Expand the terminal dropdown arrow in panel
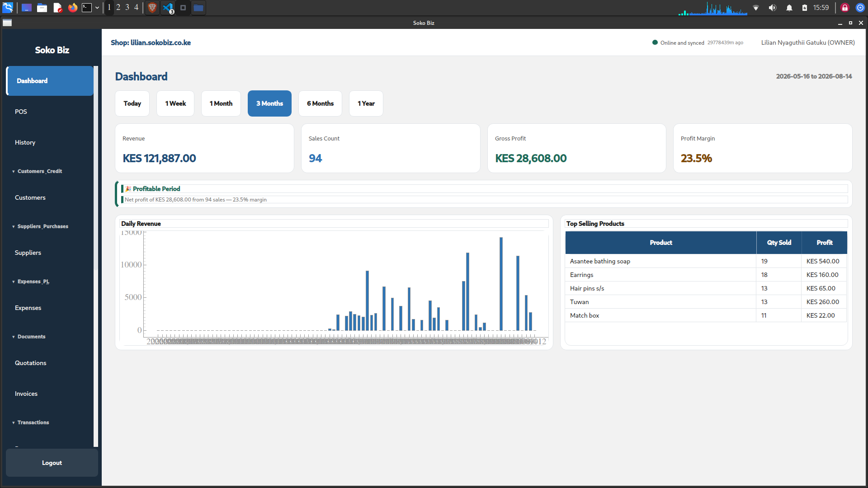Viewport: 868px width, 488px height. (97, 8)
